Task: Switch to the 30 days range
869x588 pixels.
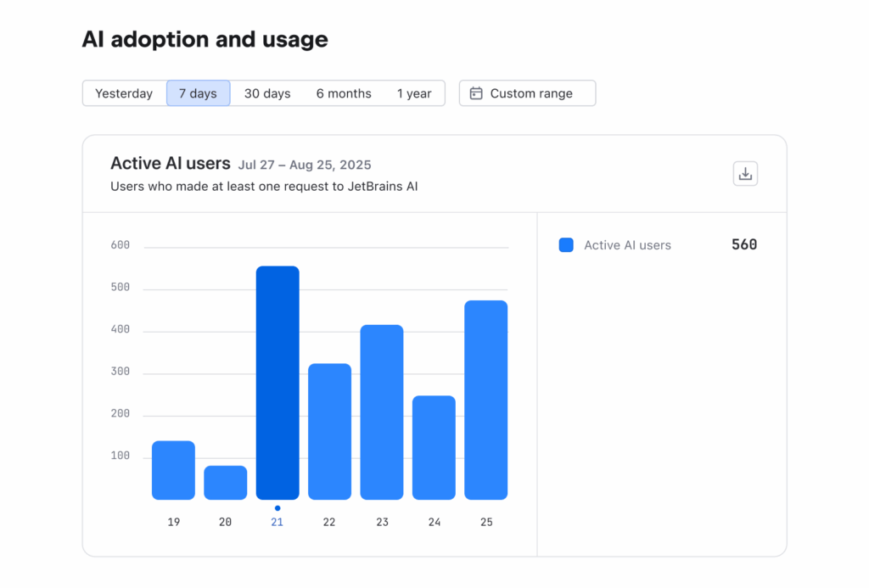Action: 267,93
